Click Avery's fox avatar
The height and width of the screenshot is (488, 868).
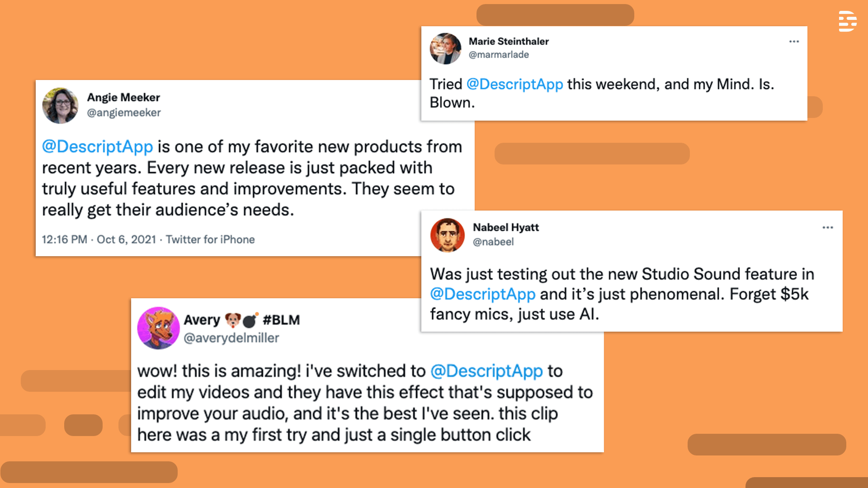(158, 328)
